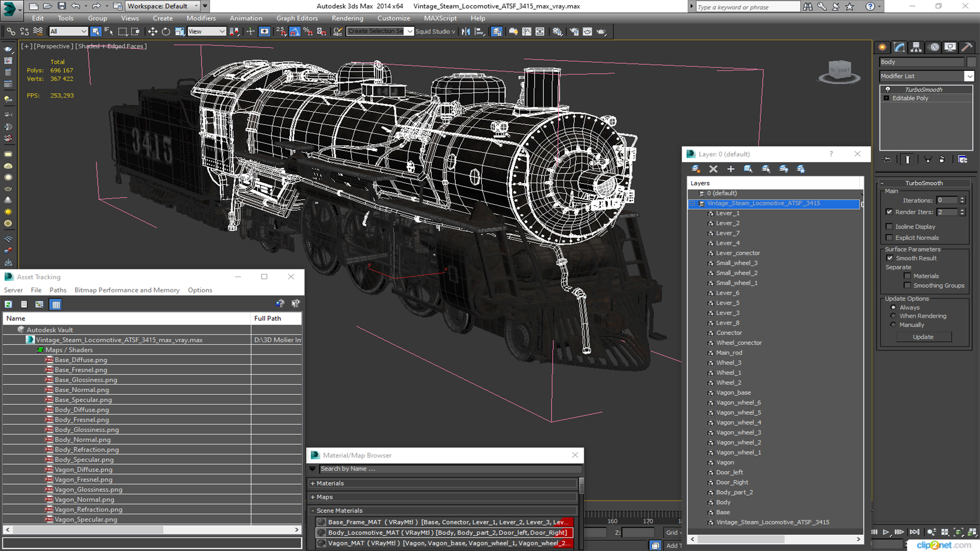
Task: Toggle the Percent Snap icon
Action: pyautogui.click(x=308, y=32)
